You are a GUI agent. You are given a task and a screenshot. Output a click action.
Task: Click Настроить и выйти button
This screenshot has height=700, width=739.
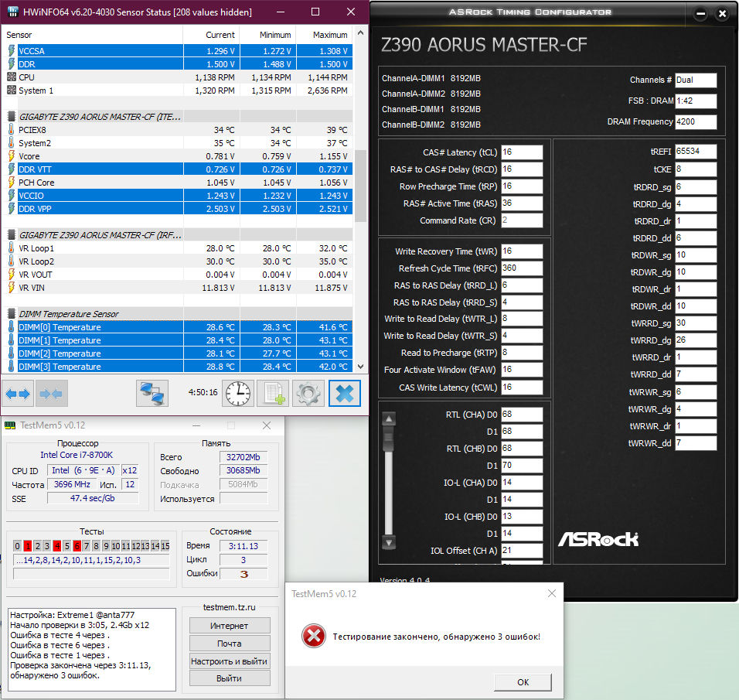pos(230,661)
